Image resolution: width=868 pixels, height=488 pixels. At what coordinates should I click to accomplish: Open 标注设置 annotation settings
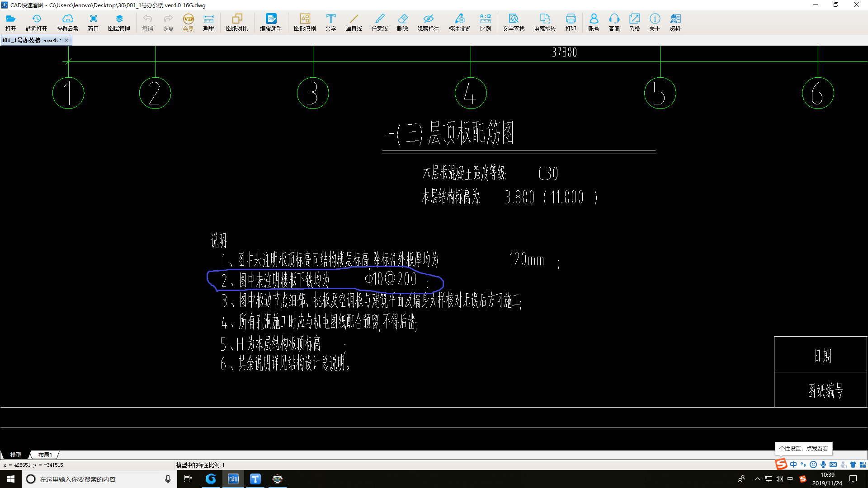pyautogui.click(x=459, y=23)
